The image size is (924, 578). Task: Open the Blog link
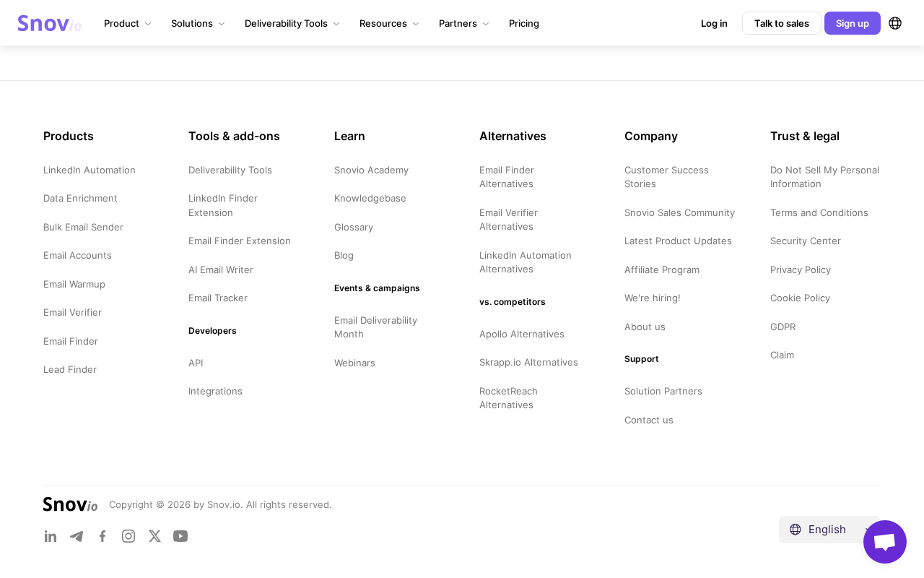tap(344, 255)
